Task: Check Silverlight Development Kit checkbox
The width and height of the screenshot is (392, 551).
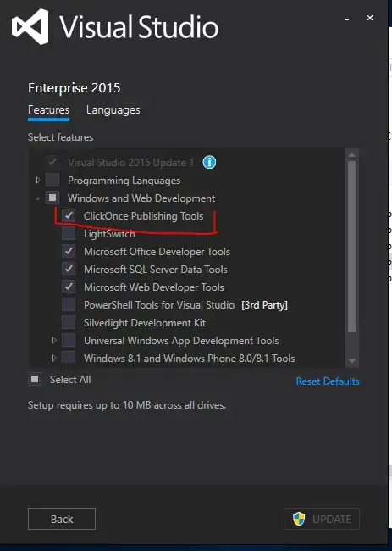Action: point(69,323)
